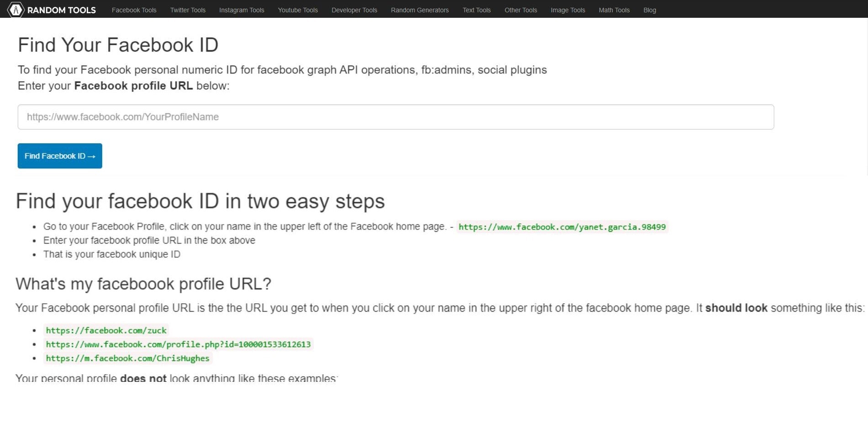Click the Find Your Facebook ID heading
The width and height of the screenshot is (868, 443).
click(x=118, y=45)
